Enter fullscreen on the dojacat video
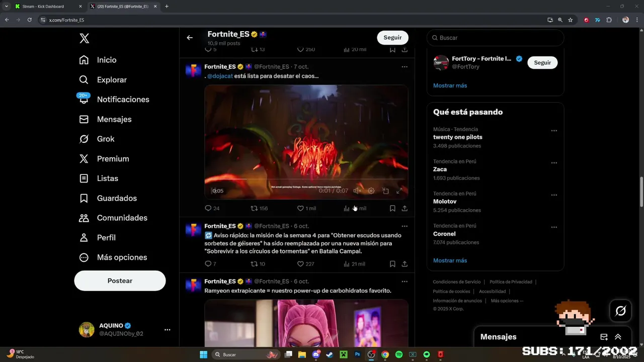This screenshot has height=362, width=644. tap(399, 191)
